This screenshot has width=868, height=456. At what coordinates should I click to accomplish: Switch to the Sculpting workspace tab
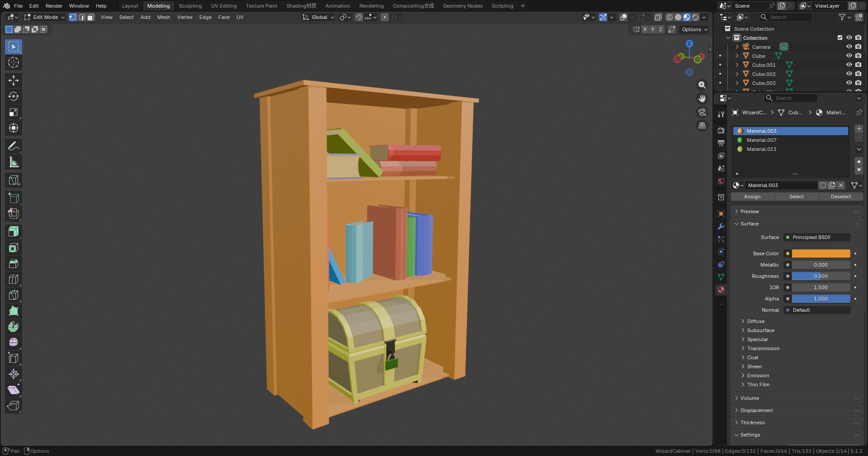click(x=190, y=6)
